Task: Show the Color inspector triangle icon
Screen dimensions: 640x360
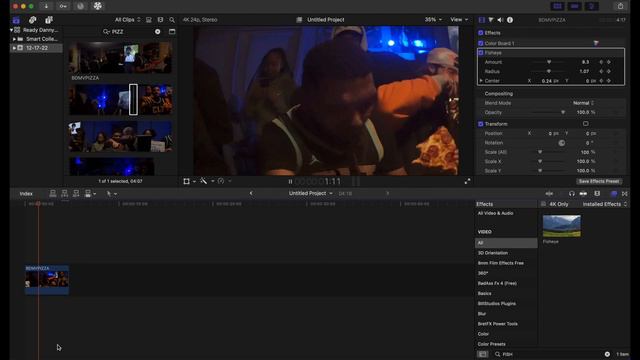Action: click(x=491, y=20)
